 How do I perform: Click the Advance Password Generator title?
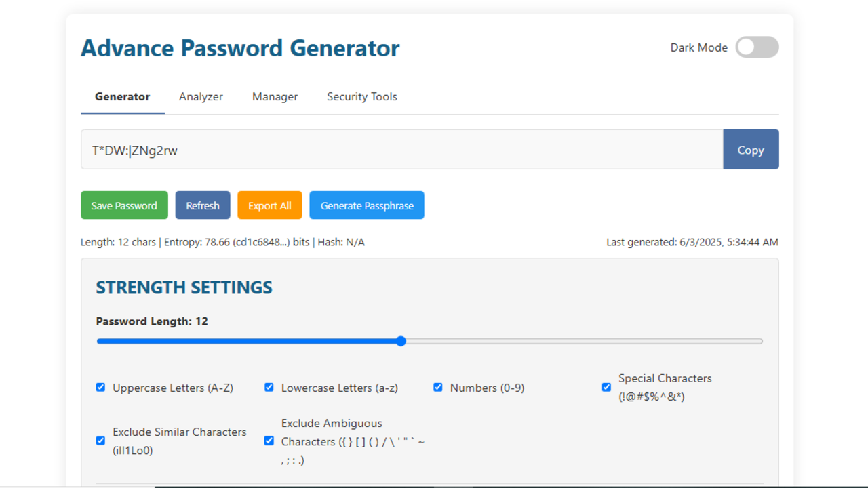point(240,48)
